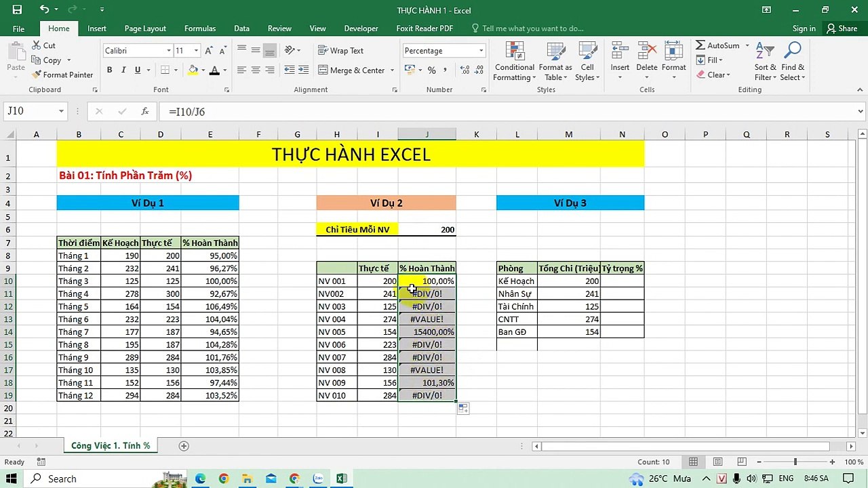Center align the cell text horizontally
Viewport: 868px width, 488px height.
[256, 70]
